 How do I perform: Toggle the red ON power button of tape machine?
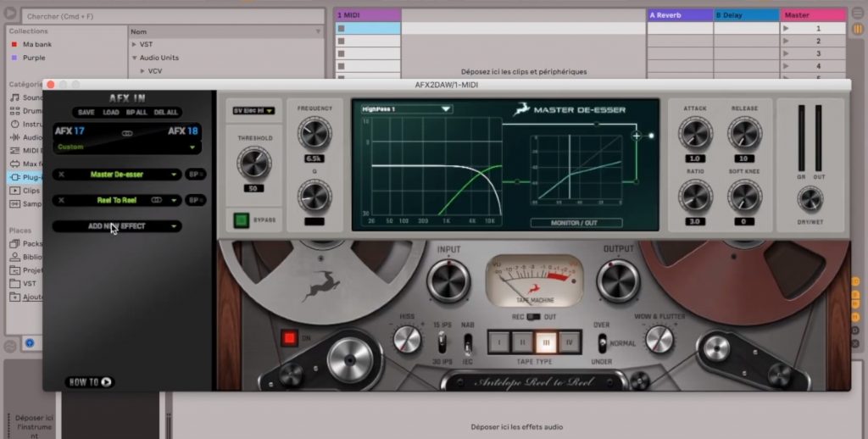point(289,337)
